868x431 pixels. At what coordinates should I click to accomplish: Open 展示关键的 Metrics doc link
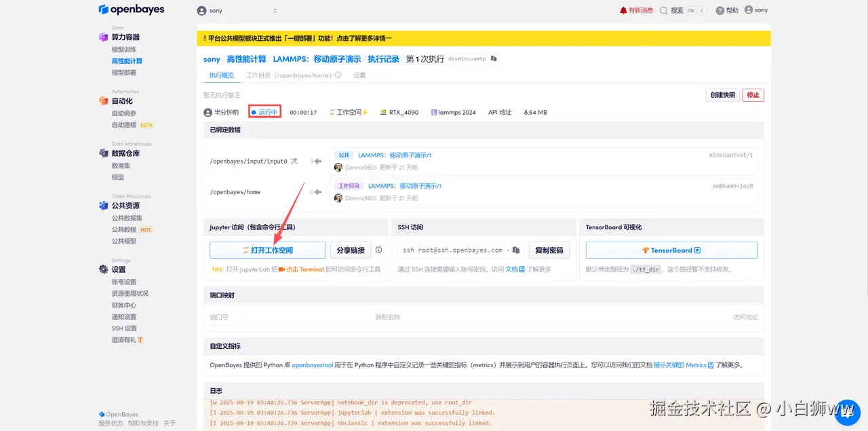tap(684, 364)
